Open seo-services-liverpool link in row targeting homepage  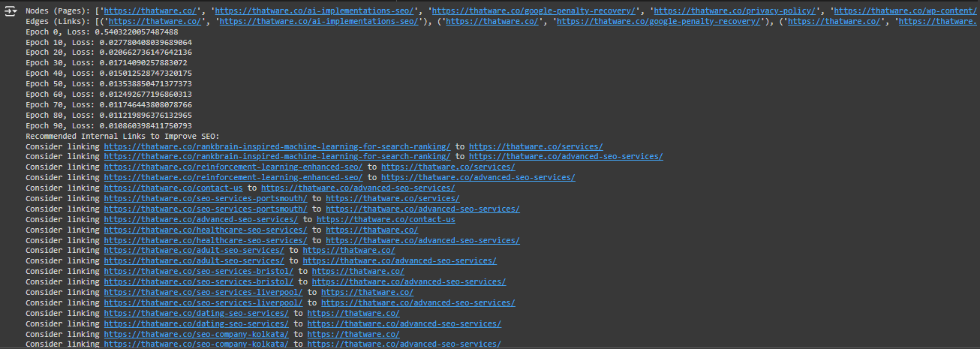click(x=203, y=292)
